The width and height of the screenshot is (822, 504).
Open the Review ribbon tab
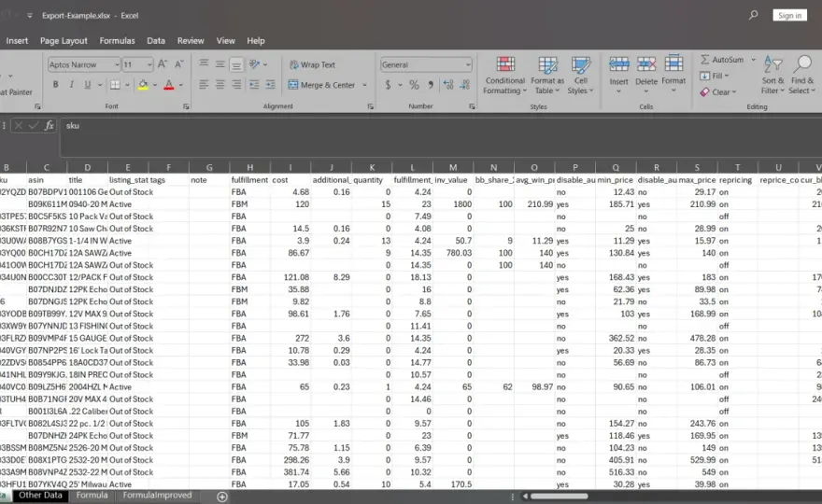pyautogui.click(x=191, y=40)
